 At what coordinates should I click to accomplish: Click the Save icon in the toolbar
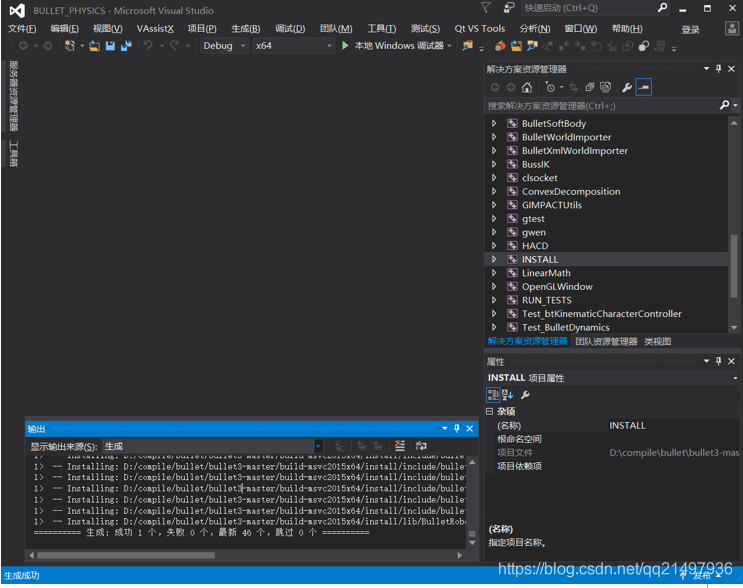pyautogui.click(x=110, y=45)
